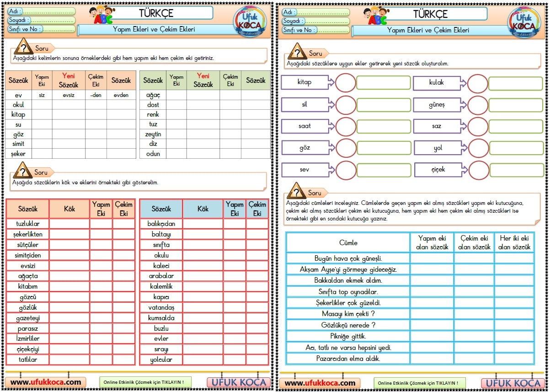The width and height of the screenshot is (550, 392).
Task: Click the red circle next to the sev box
Action: [x=345, y=170]
